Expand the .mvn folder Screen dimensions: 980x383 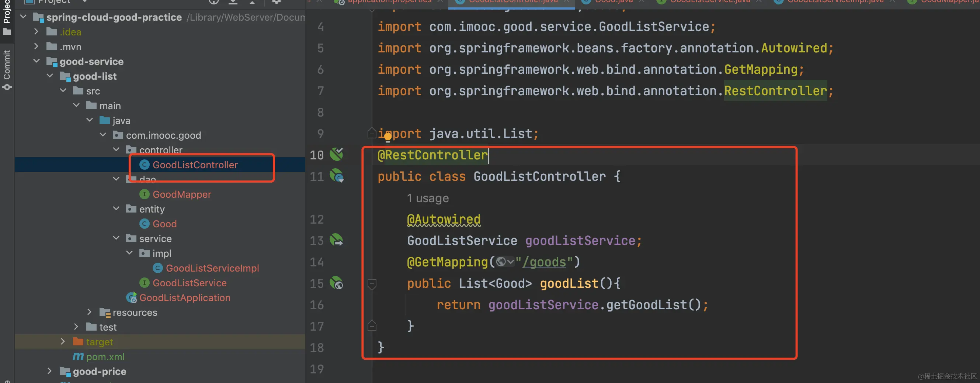[x=36, y=46]
